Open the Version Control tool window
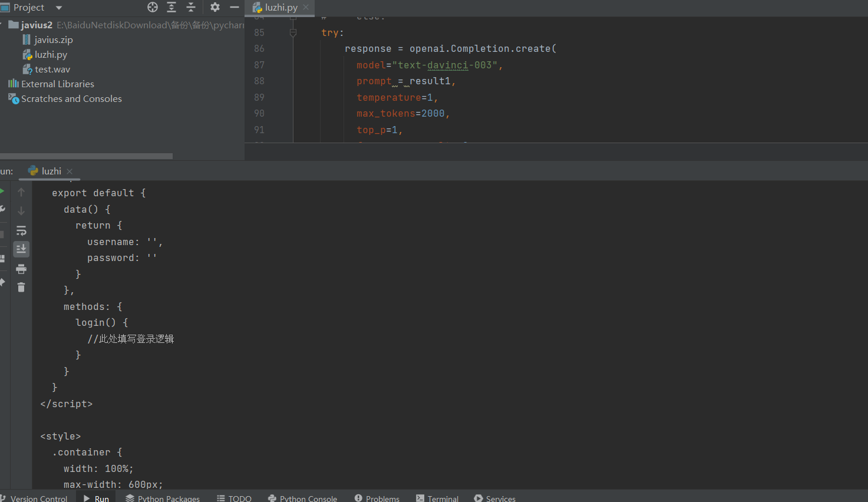The image size is (868, 502). coord(34,498)
